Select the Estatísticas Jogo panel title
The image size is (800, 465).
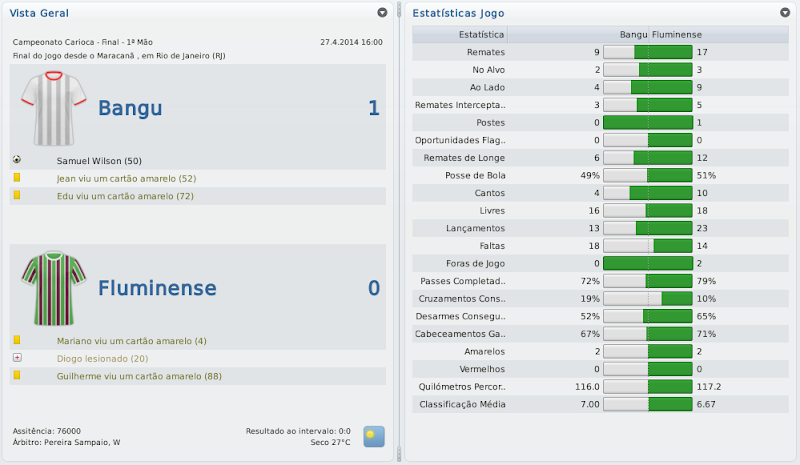pyautogui.click(x=458, y=13)
